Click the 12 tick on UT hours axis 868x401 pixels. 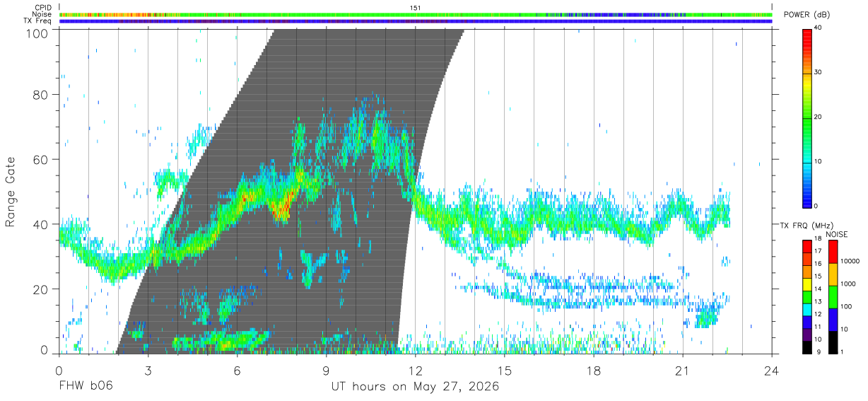(416, 370)
